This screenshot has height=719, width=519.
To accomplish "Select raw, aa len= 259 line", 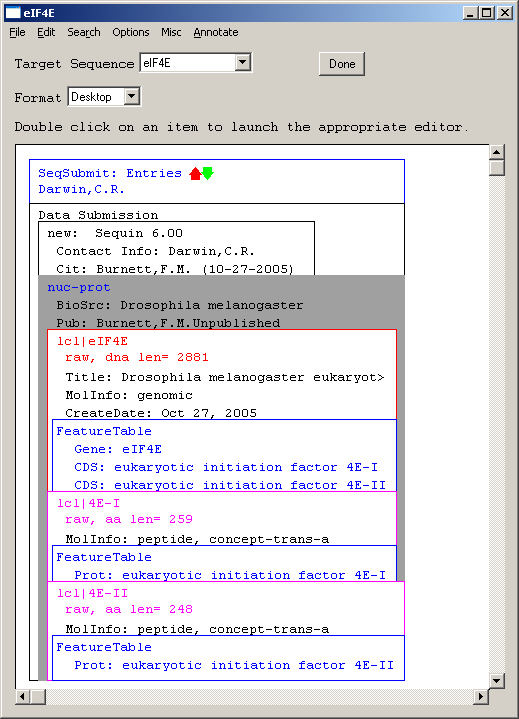I will 129,520.
